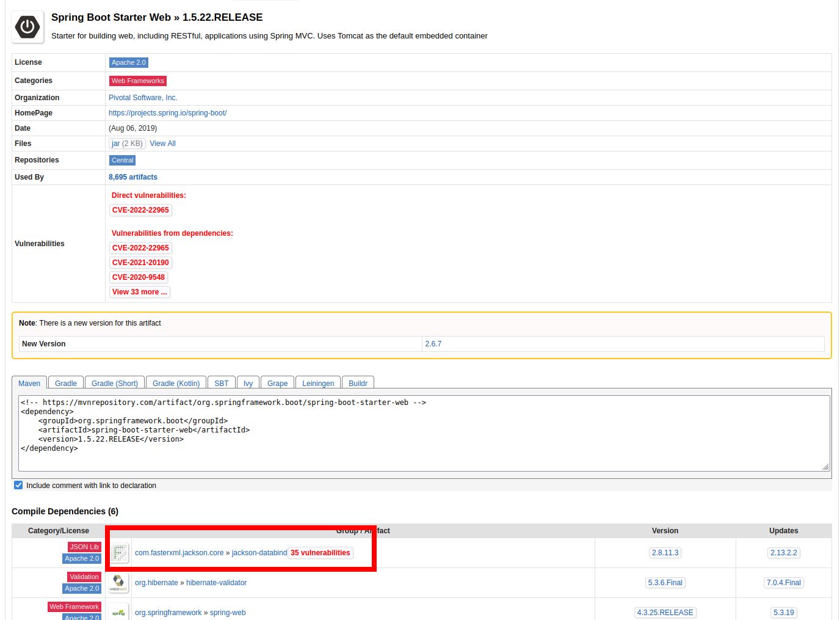Image resolution: width=840 pixels, height=620 pixels.
Task: Click the Category/License column header
Action: click(x=59, y=531)
